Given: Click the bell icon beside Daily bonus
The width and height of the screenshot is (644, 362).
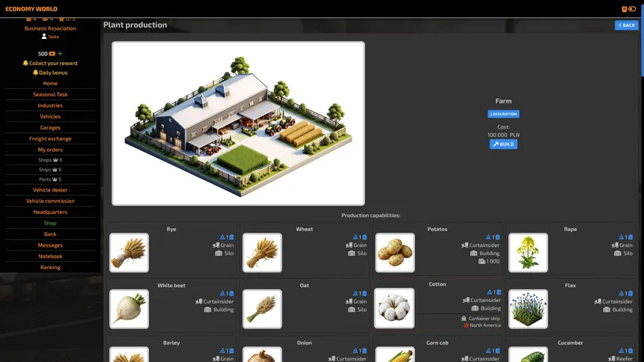Looking at the screenshot, I should (35, 73).
